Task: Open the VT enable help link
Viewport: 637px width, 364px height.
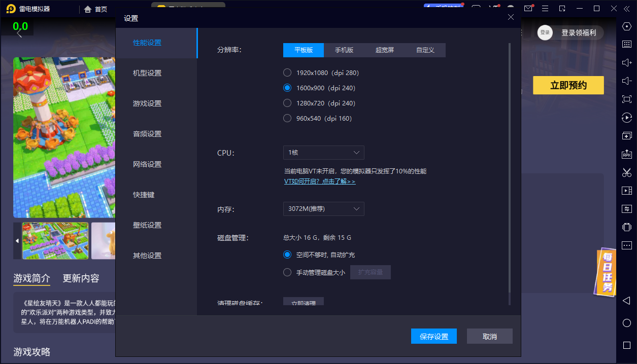Action: 320,181
